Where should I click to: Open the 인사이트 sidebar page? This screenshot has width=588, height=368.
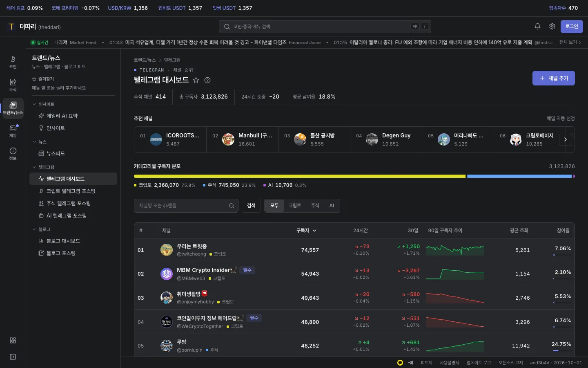pyautogui.click(x=73, y=128)
